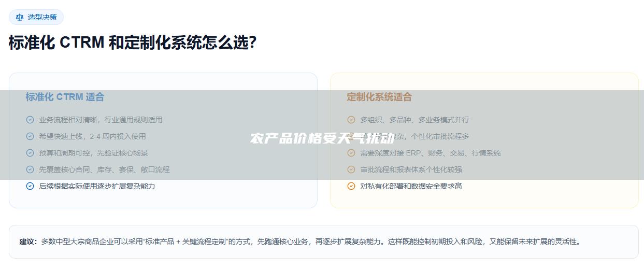This screenshot has width=644, height=270.
Task: Click the 标准化 CTRM 适合 card title
Action: pos(65,97)
